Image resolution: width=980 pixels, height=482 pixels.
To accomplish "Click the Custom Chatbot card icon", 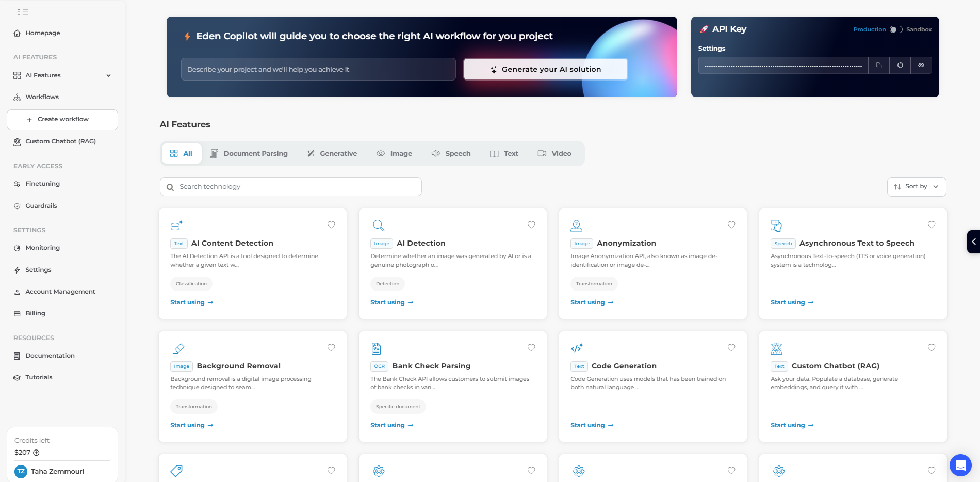I will pos(776,348).
